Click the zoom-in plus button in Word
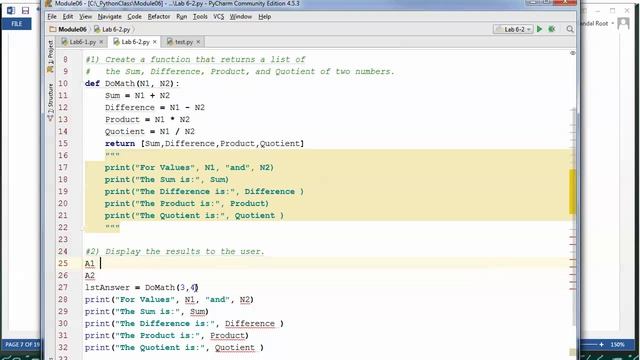This screenshot has width=640, height=360. (x=601, y=344)
